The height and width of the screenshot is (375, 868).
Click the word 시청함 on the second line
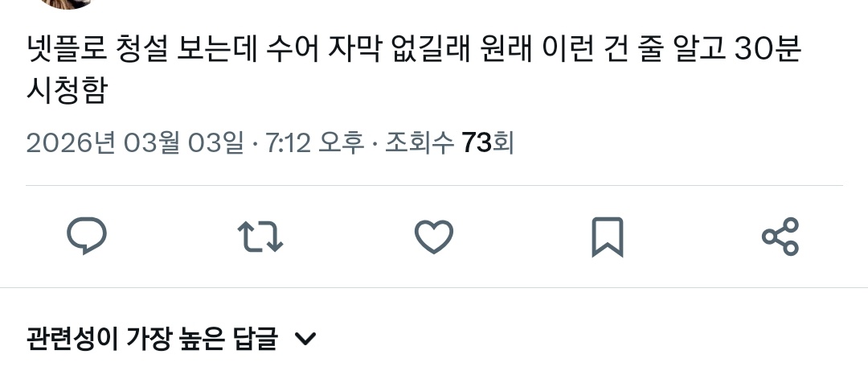tap(67, 90)
